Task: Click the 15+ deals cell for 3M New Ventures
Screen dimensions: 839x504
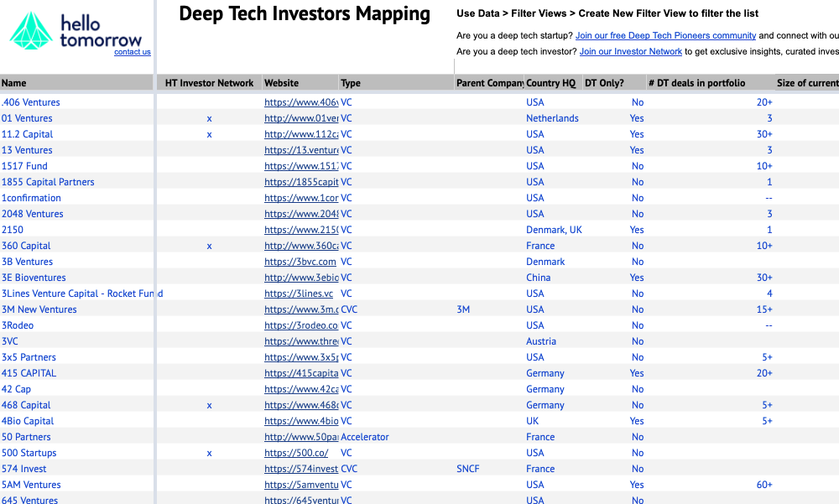Action: coord(764,309)
